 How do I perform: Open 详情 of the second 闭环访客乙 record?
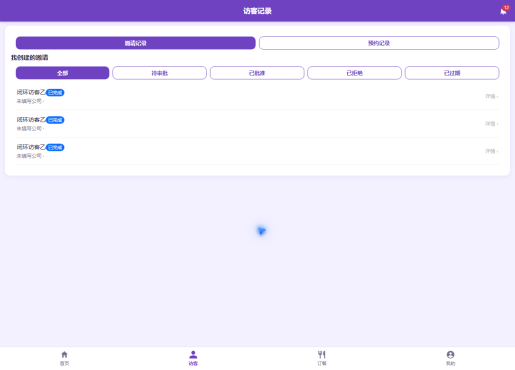(x=491, y=124)
